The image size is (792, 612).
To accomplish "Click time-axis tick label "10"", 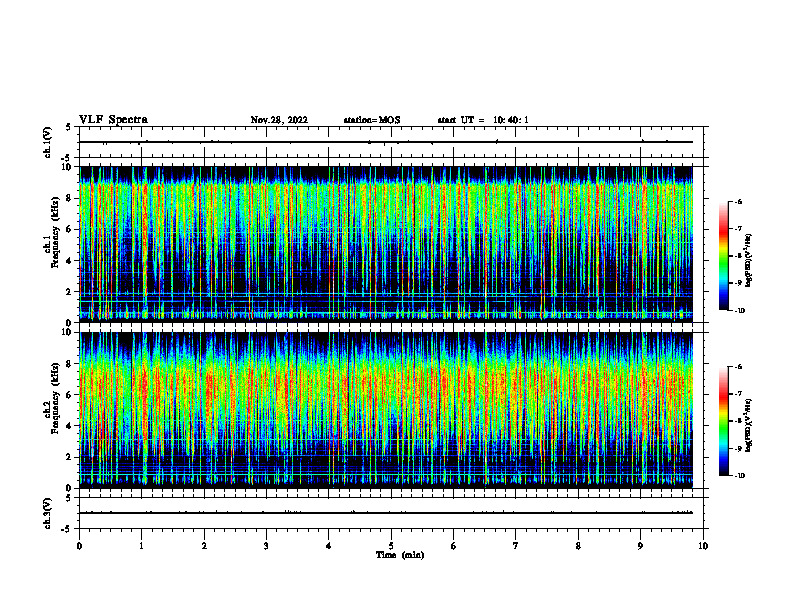I will coord(703,546).
